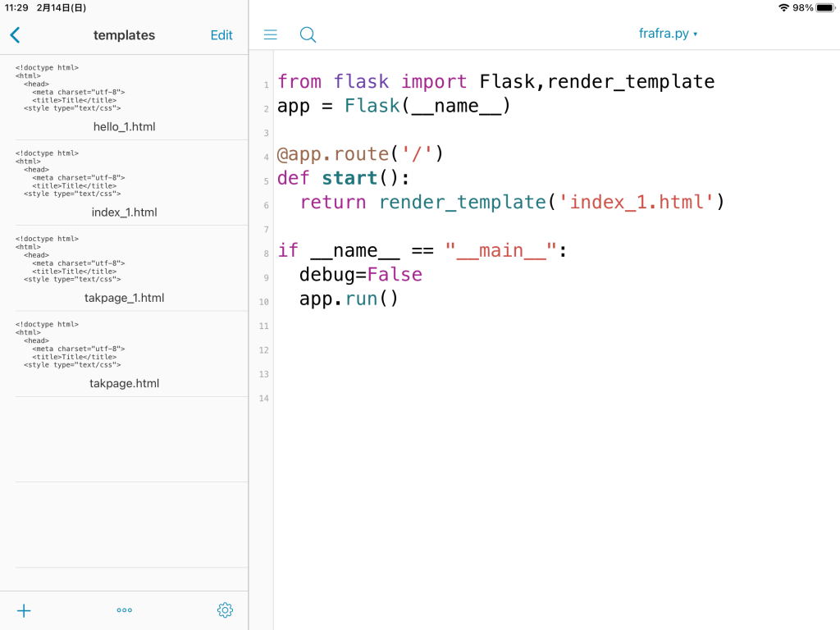Open settings with the gear icon
The height and width of the screenshot is (630, 840).
coord(225,610)
